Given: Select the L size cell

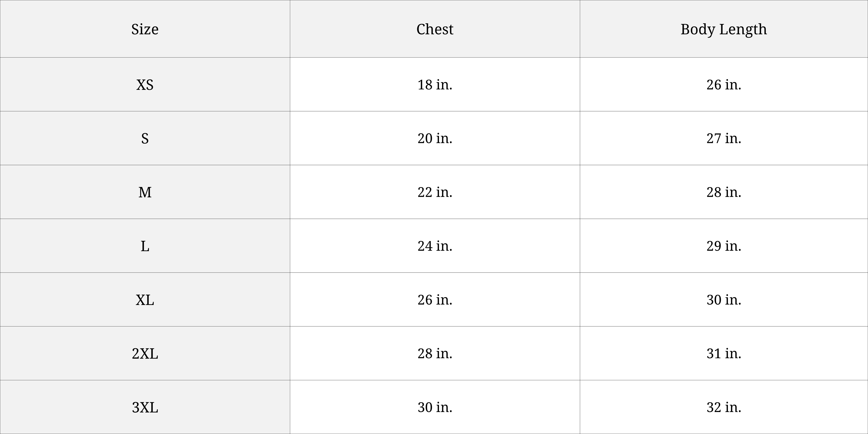Looking at the screenshot, I should tap(145, 246).
